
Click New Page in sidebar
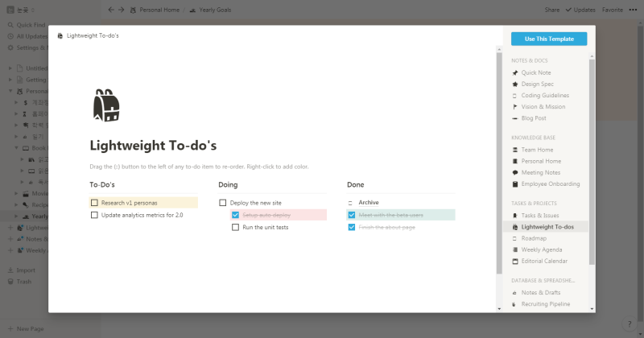pyautogui.click(x=26, y=329)
